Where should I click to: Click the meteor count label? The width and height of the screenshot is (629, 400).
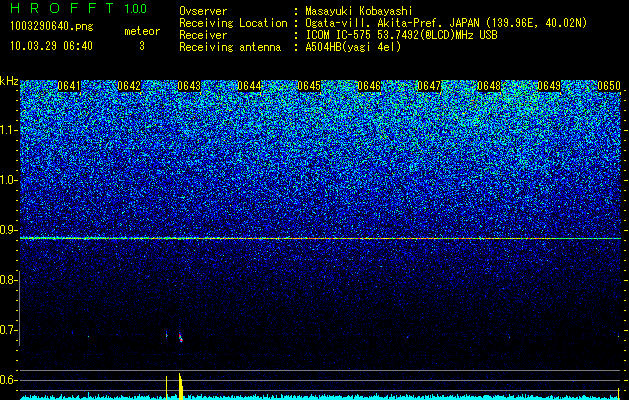coord(142,31)
